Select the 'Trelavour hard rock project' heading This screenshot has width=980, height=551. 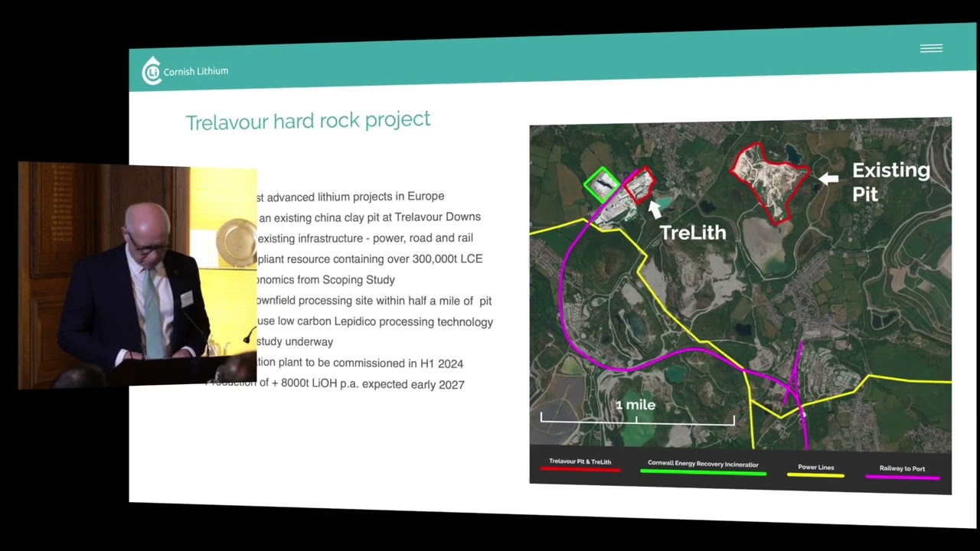point(308,121)
